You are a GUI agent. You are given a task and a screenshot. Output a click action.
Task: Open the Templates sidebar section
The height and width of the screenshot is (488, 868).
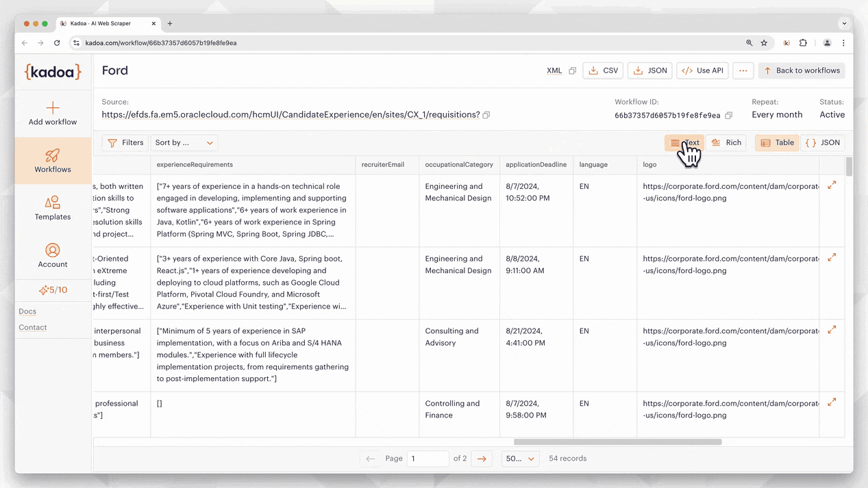pos(53,208)
